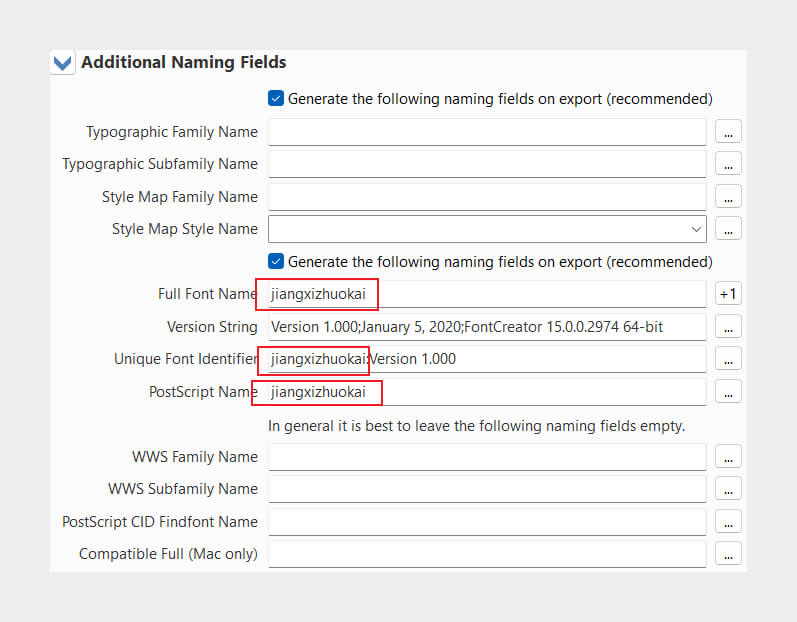
Task: Open ellipsis button for WWS Family Name
Action: (728, 456)
